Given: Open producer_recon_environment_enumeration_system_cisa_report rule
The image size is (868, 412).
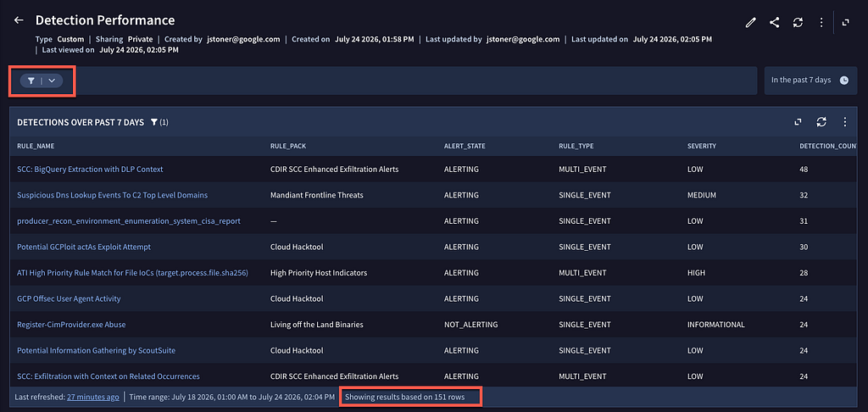Looking at the screenshot, I should tap(129, 221).
